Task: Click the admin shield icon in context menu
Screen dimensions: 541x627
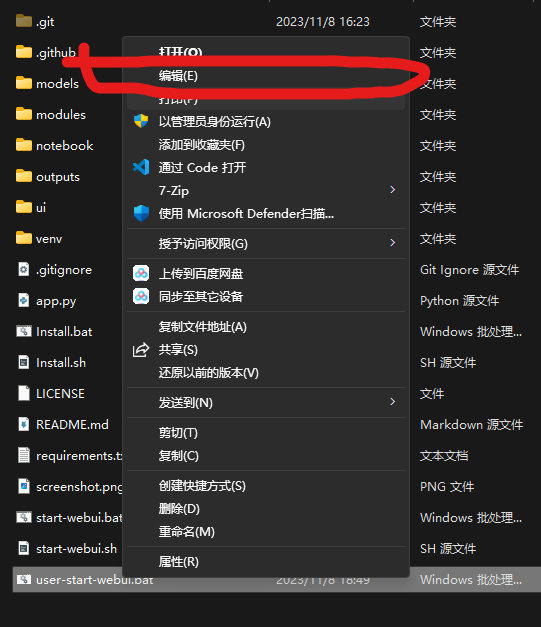Action: tap(141, 121)
